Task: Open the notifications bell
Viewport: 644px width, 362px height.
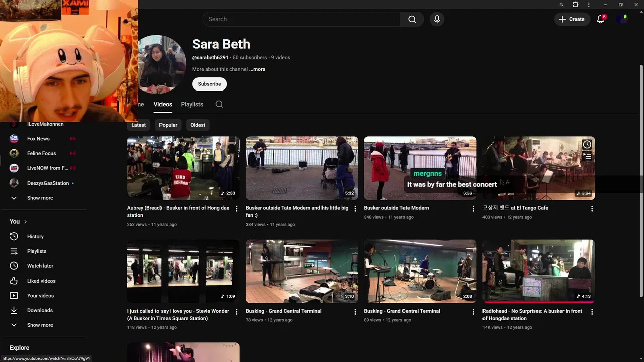Action: [600, 19]
